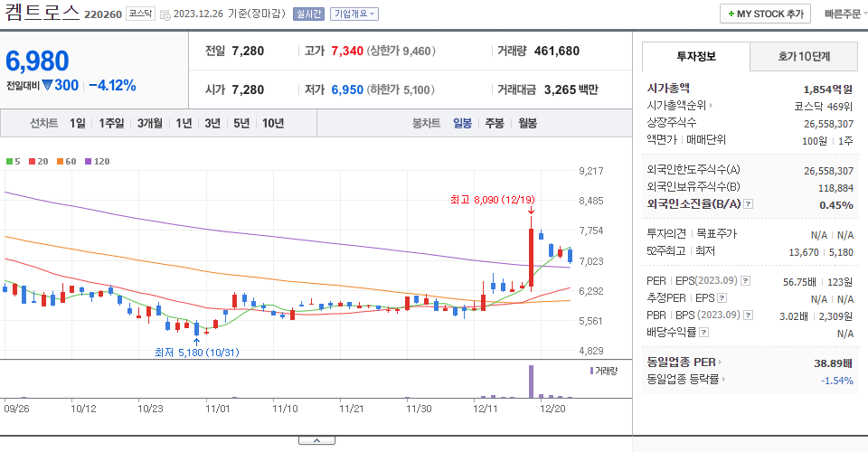Image resolution: width=868 pixels, height=452 pixels.
Task: Select 일봉 daily candle chart
Action: point(462,123)
